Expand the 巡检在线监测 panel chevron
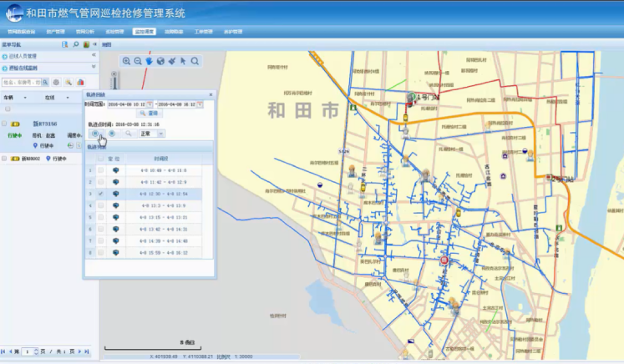Image resolution: width=624 pixels, height=364 pixels. click(94, 67)
